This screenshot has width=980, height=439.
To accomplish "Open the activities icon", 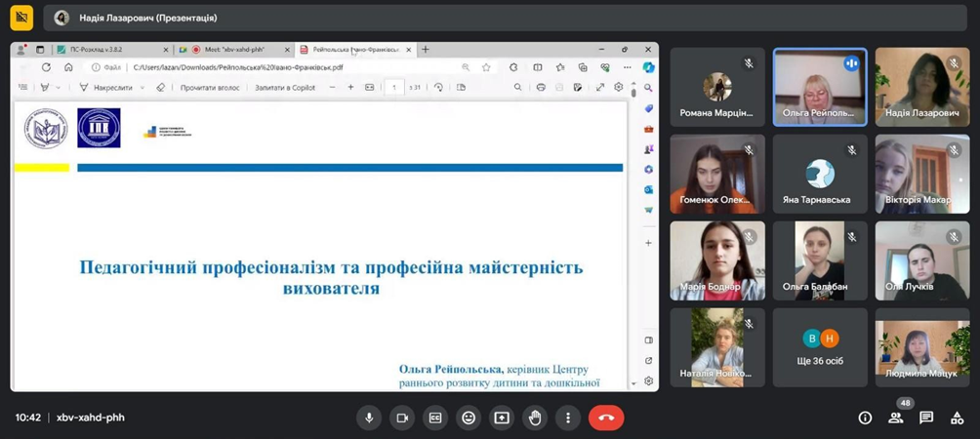I will (957, 418).
